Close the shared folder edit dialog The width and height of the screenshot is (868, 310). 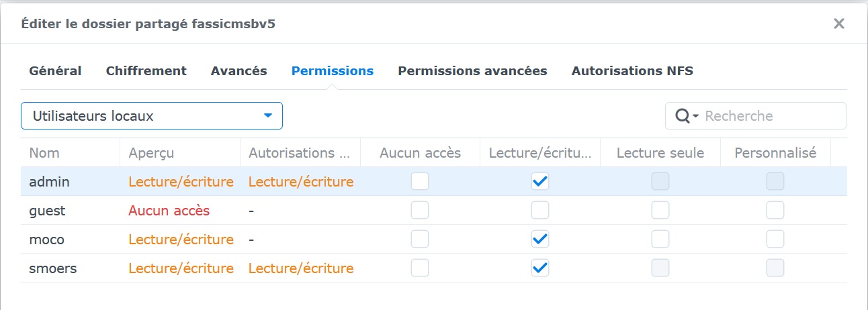[839, 24]
